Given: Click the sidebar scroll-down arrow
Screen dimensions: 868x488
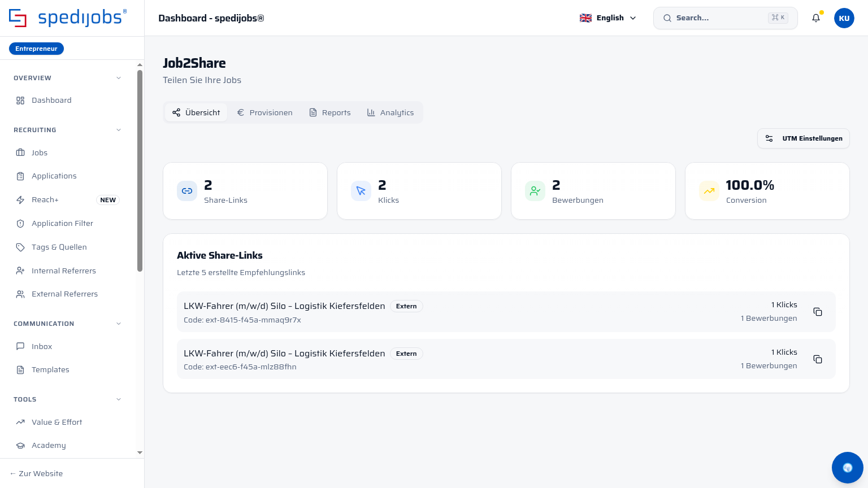Looking at the screenshot, I should click(140, 453).
